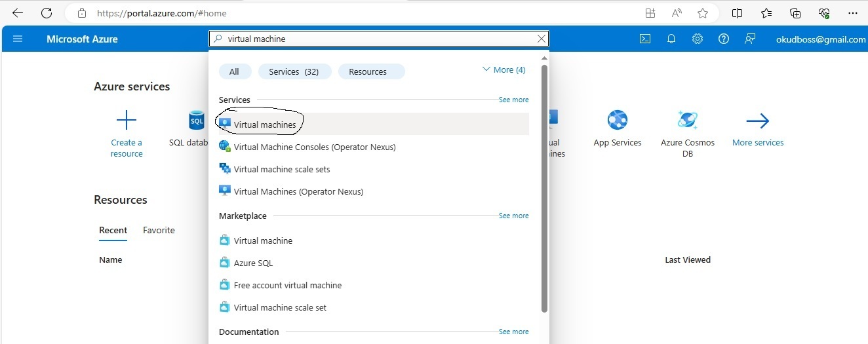The height and width of the screenshot is (344, 868).
Task: Open the App Services icon
Action: coord(618,121)
